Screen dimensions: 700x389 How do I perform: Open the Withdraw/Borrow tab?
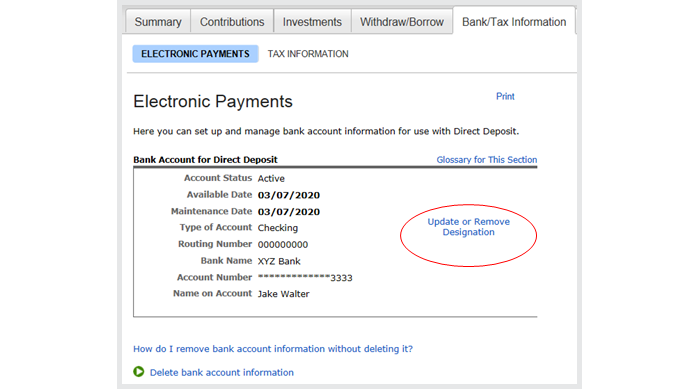point(402,22)
